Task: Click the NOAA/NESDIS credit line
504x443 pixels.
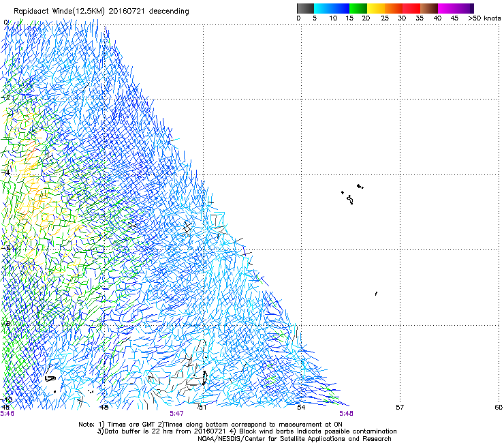Action: coord(294,439)
